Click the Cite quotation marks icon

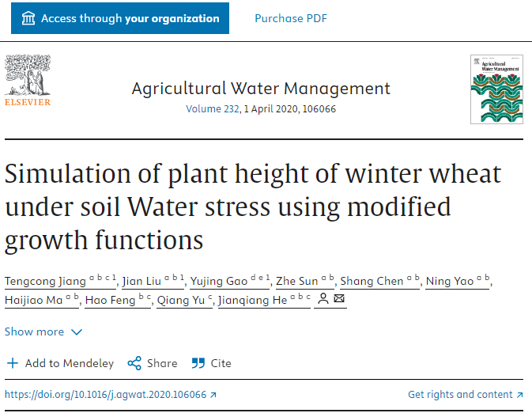coord(197,363)
